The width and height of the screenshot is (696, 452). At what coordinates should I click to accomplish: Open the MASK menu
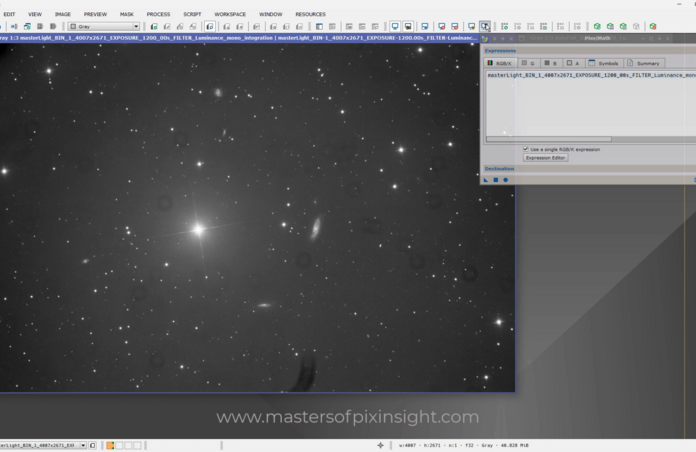(x=127, y=14)
